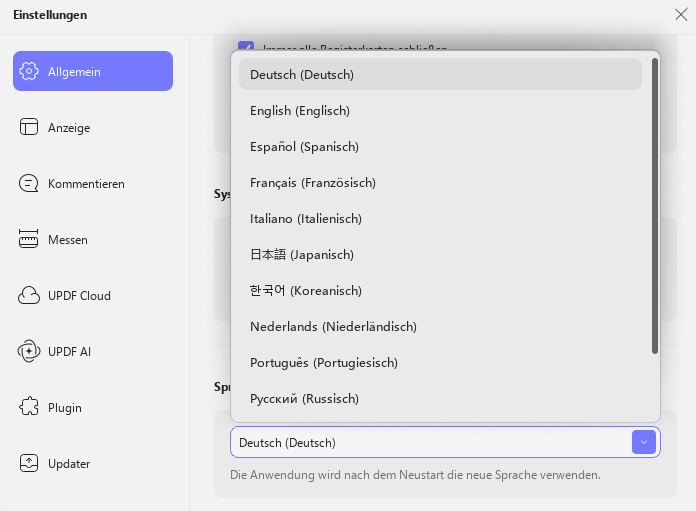Screen dimensions: 696x511
Task: Collapse the language dropdown arrow button
Action: point(644,442)
